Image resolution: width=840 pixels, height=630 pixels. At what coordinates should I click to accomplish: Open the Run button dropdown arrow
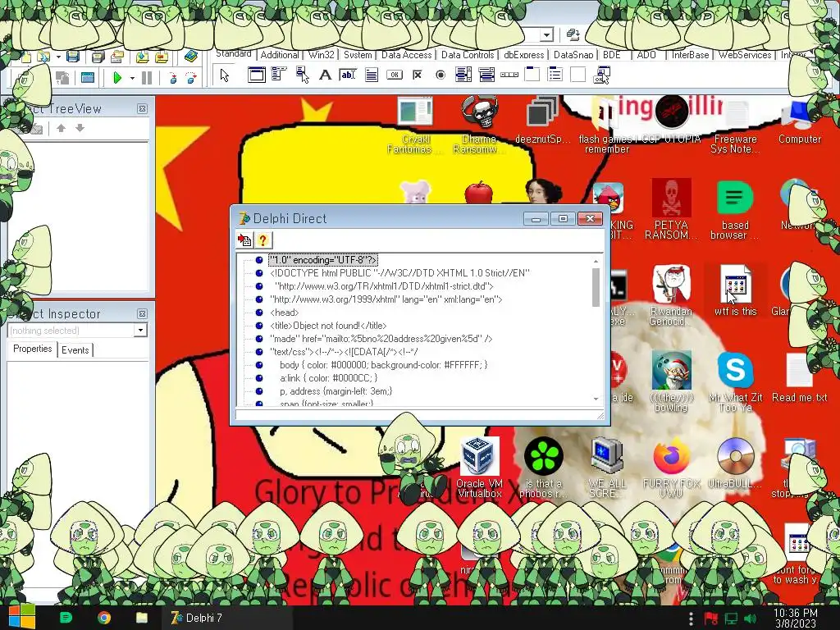132,78
